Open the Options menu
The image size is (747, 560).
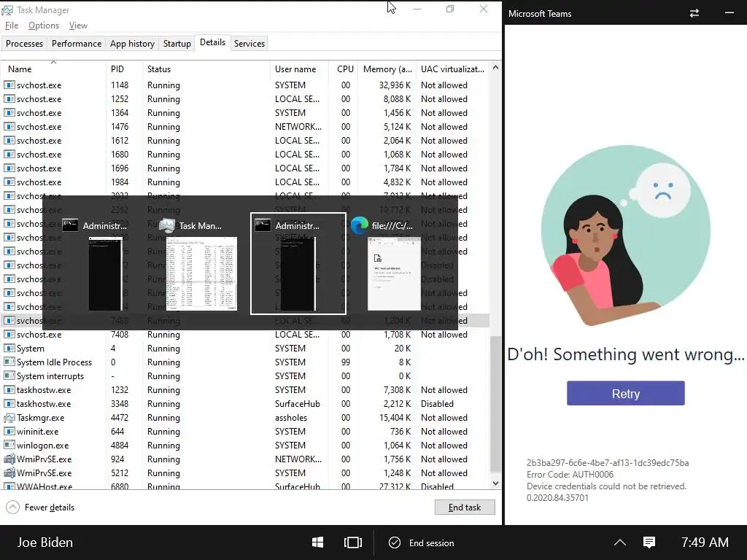point(43,26)
